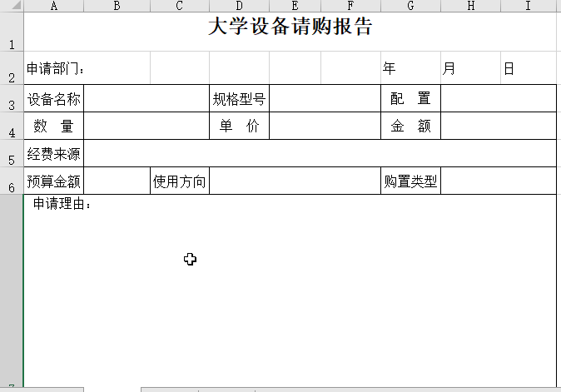Click the blank field beside 经费来源
Screen dimensions: 561x392
tap(320, 154)
